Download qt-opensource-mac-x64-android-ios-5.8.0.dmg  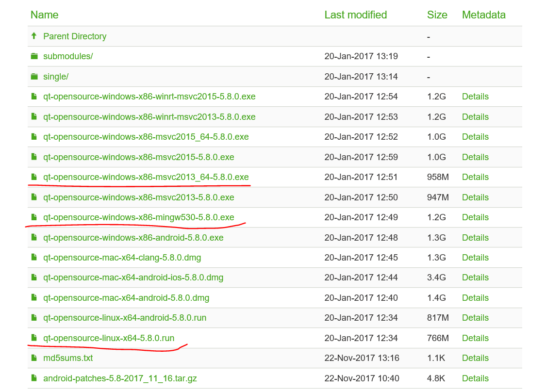[x=133, y=278]
